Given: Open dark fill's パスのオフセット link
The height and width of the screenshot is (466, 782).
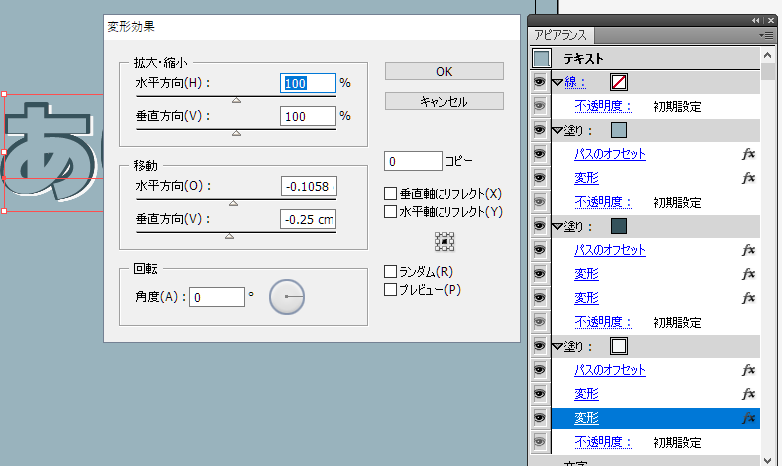Looking at the screenshot, I should 610,250.
